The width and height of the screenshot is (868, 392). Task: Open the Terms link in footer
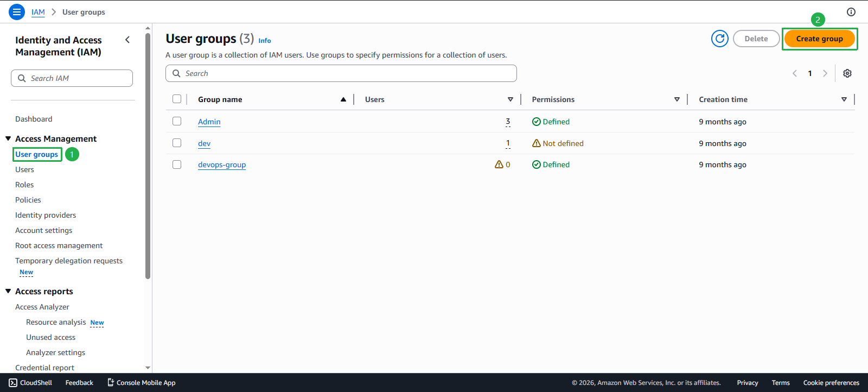pos(781,383)
